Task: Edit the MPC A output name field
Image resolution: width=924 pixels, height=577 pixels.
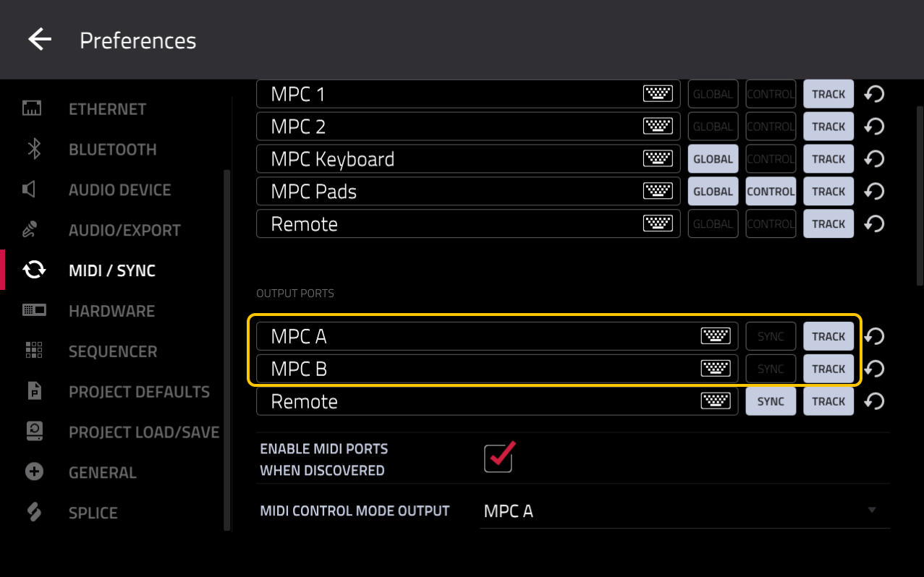Action: point(497,336)
